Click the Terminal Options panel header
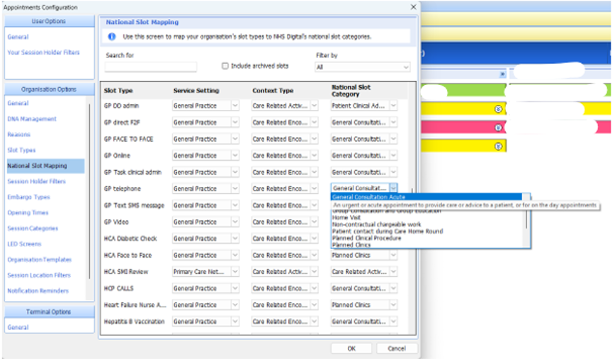This screenshot has height=364, width=615. [x=49, y=312]
